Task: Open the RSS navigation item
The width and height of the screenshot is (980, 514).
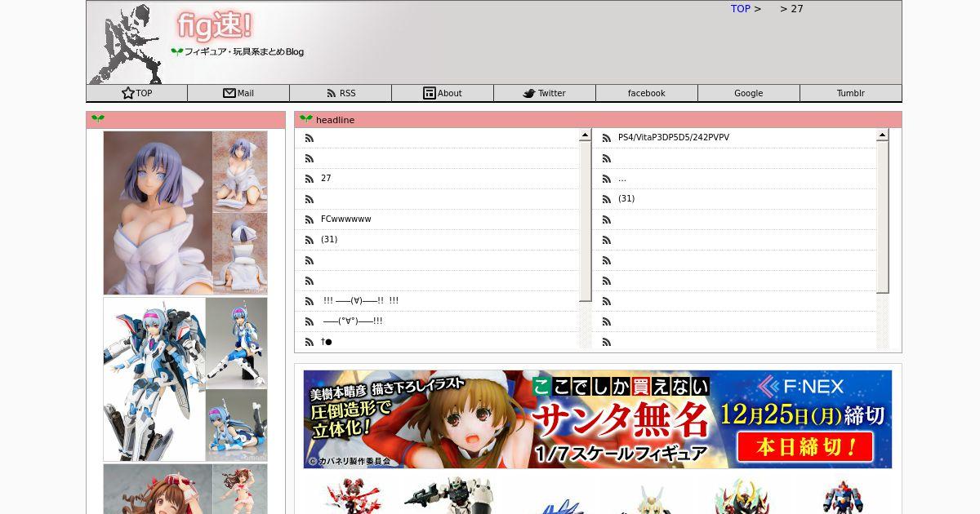Action: pyautogui.click(x=341, y=93)
